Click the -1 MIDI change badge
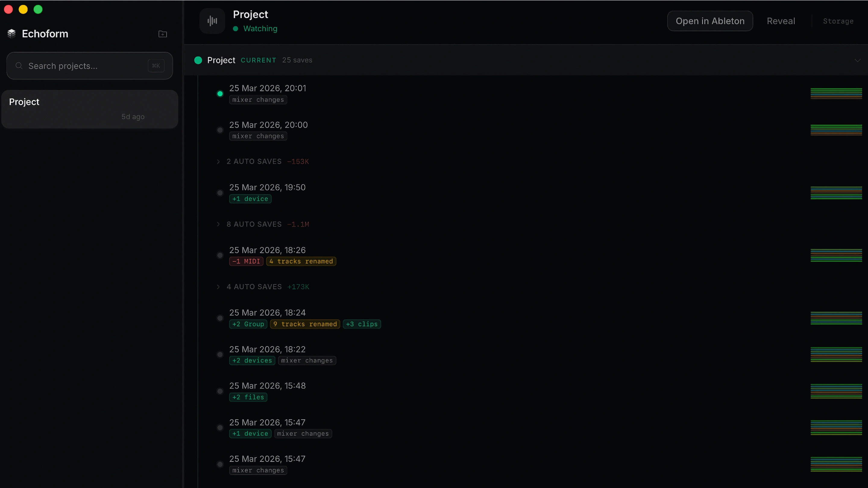The image size is (868, 488). pyautogui.click(x=246, y=261)
